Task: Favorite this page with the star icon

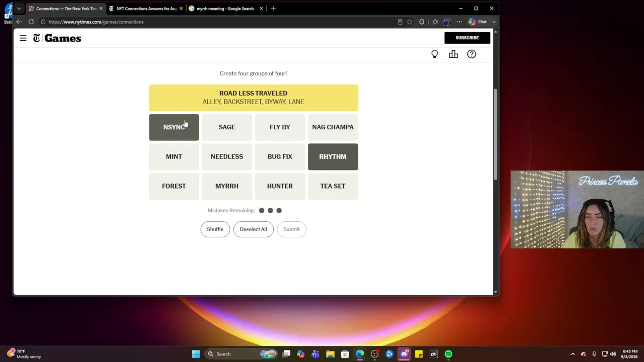Action: coord(410,22)
